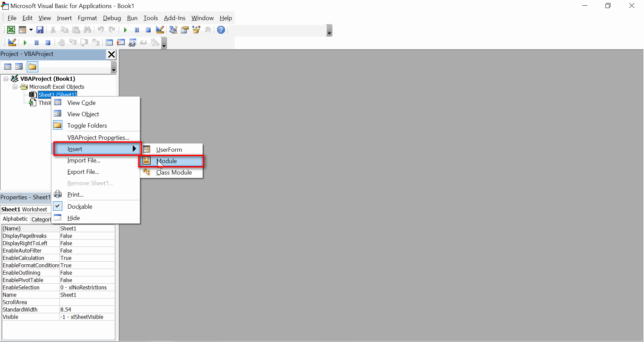Expand the Standard toolbar options arrow

pyautogui.click(x=329, y=30)
